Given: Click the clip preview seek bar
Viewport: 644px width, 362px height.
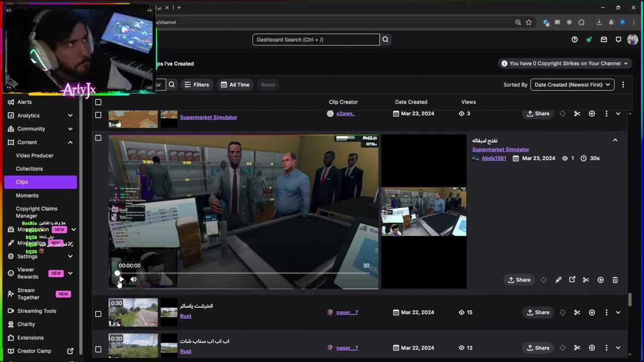Looking at the screenshot, I should (x=244, y=274).
